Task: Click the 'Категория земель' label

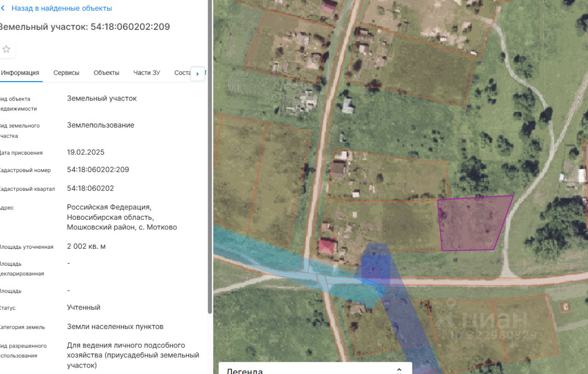Action: (23, 327)
